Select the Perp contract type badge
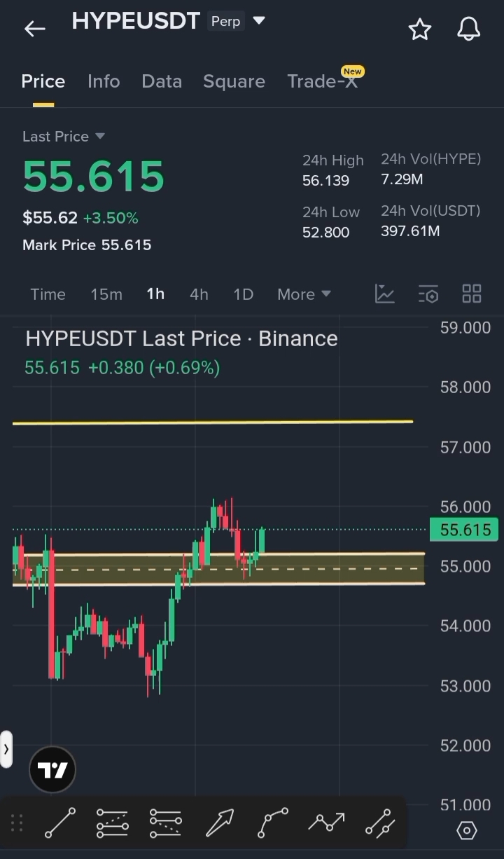Image resolution: width=504 pixels, height=859 pixels. coord(225,22)
